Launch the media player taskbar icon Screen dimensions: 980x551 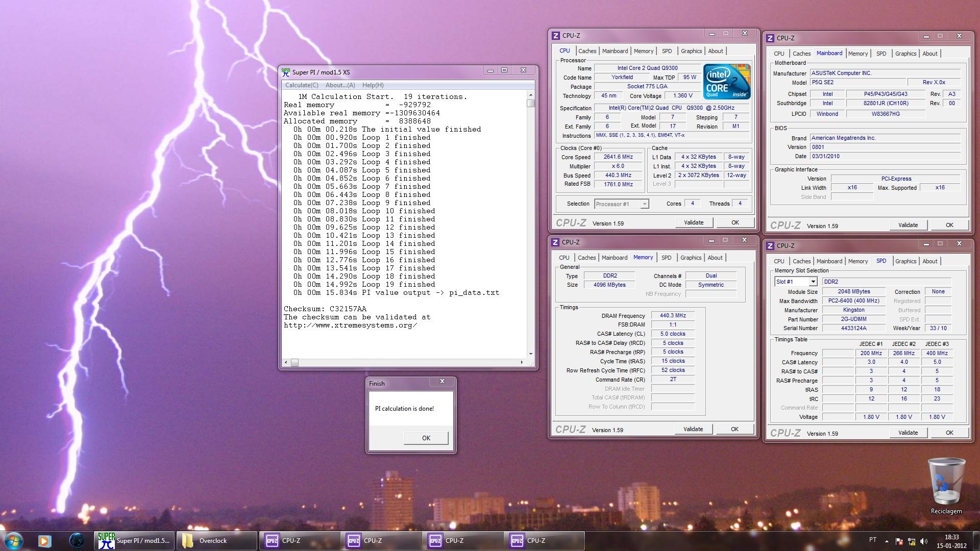[44, 541]
